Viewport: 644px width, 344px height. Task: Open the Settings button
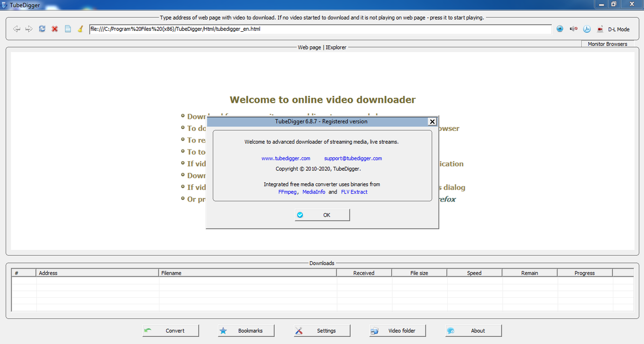pos(322,331)
